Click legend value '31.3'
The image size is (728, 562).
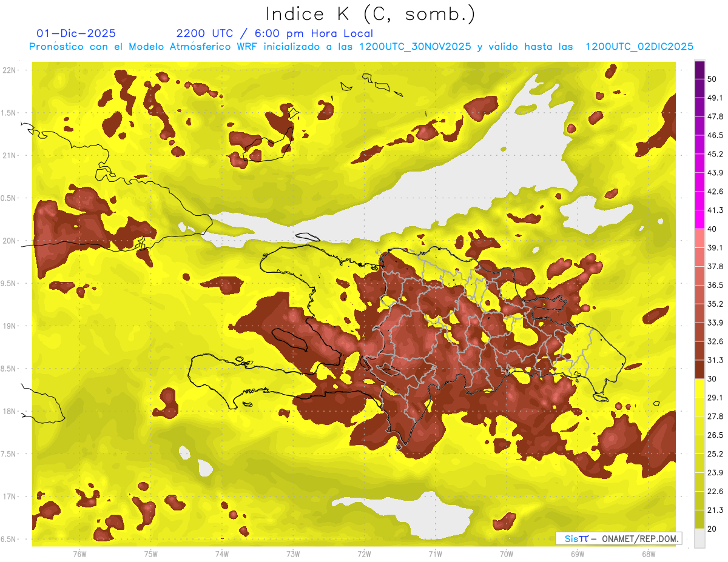pyautogui.click(x=715, y=360)
